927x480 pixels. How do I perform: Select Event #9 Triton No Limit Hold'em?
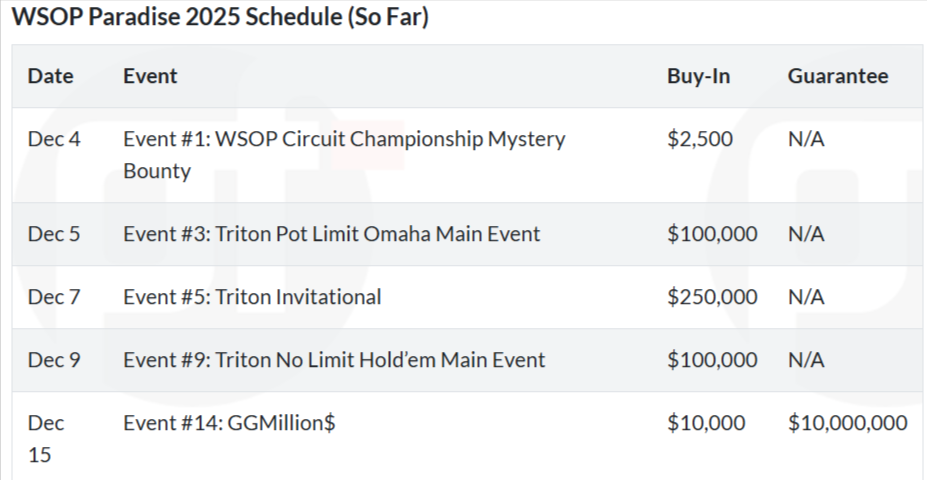tap(334, 360)
